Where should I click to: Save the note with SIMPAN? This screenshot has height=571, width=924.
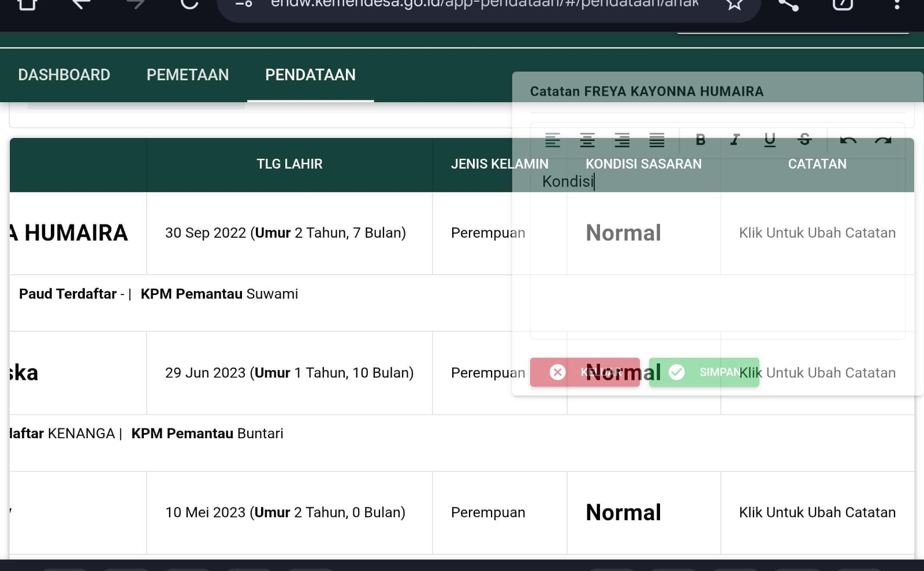(704, 372)
